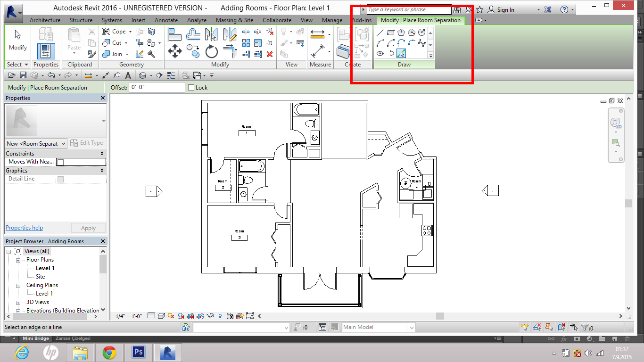Select the Fillet Arc draw tool
The height and width of the screenshot is (362, 644).
(x=412, y=43)
